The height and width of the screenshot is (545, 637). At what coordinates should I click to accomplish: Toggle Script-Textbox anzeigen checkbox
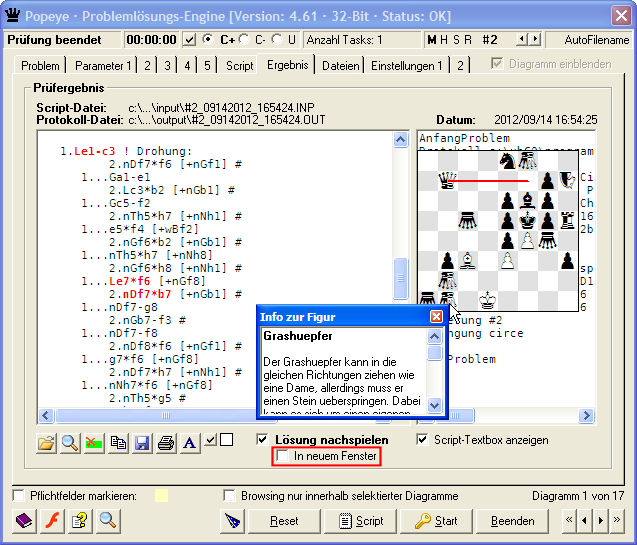pyautogui.click(x=422, y=439)
